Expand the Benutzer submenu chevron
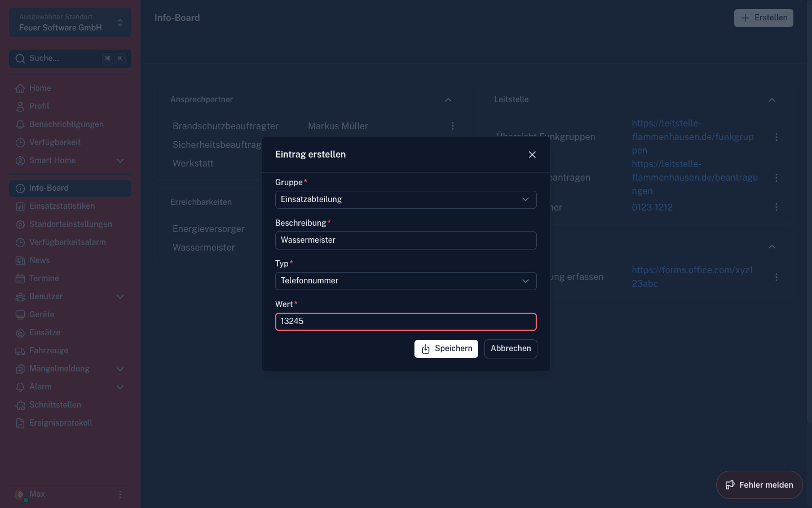Screen dimensions: 812x508 click(120, 297)
